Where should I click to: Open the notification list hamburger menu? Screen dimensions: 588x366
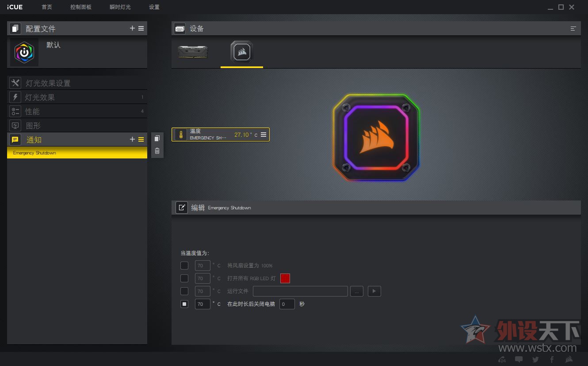pyautogui.click(x=141, y=139)
